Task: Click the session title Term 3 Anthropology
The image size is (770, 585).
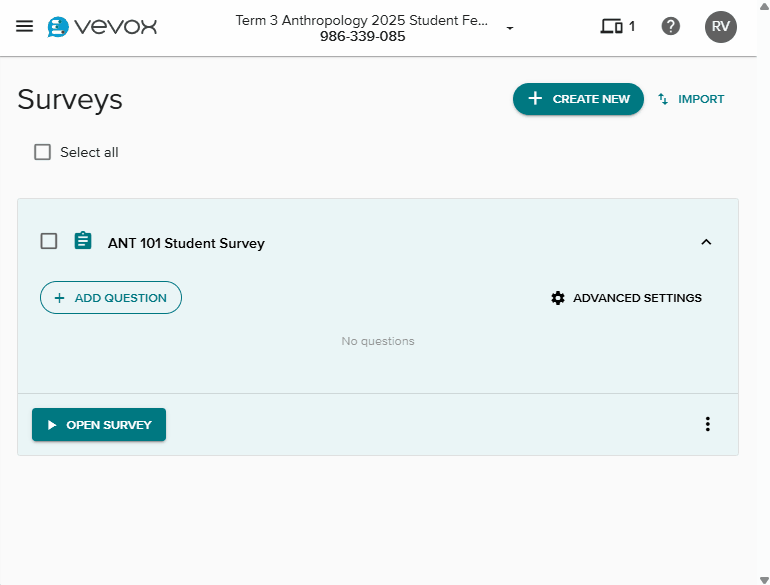Action: pos(363,20)
